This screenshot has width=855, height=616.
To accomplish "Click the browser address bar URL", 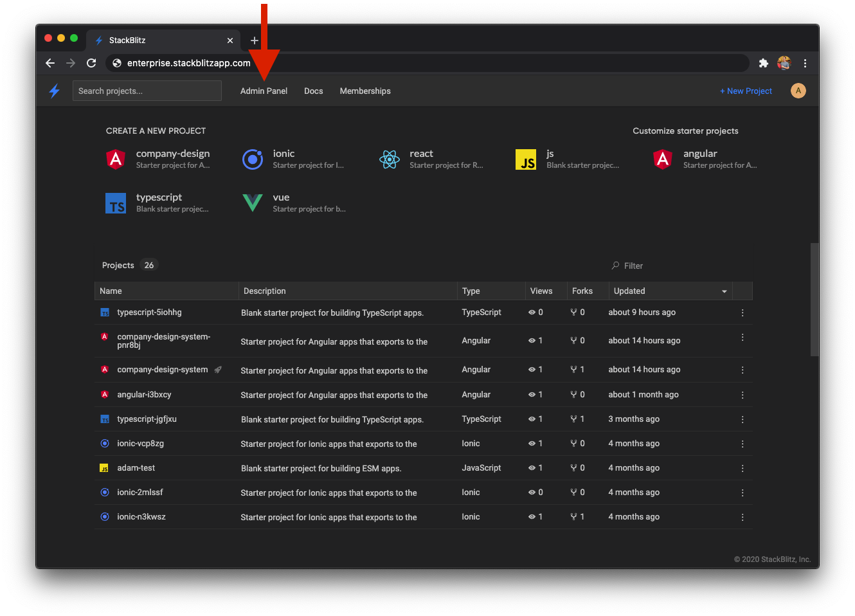I will coord(189,63).
